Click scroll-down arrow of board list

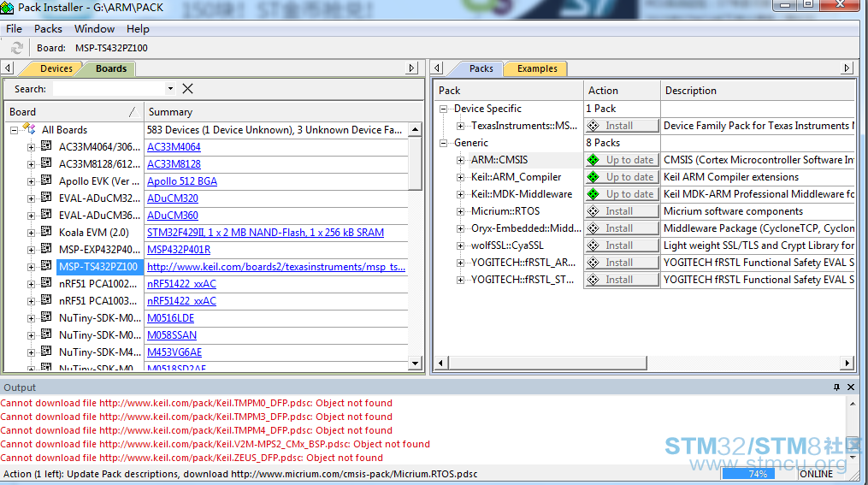(415, 364)
